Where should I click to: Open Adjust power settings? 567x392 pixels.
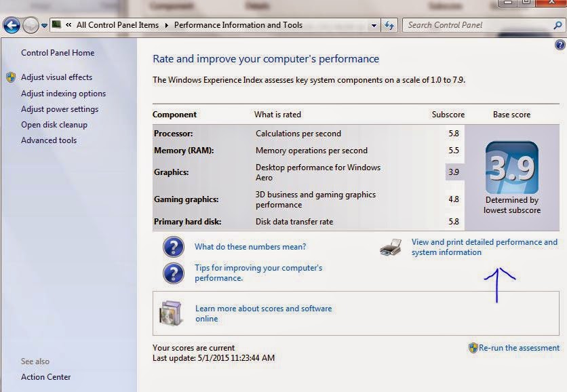click(x=60, y=109)
